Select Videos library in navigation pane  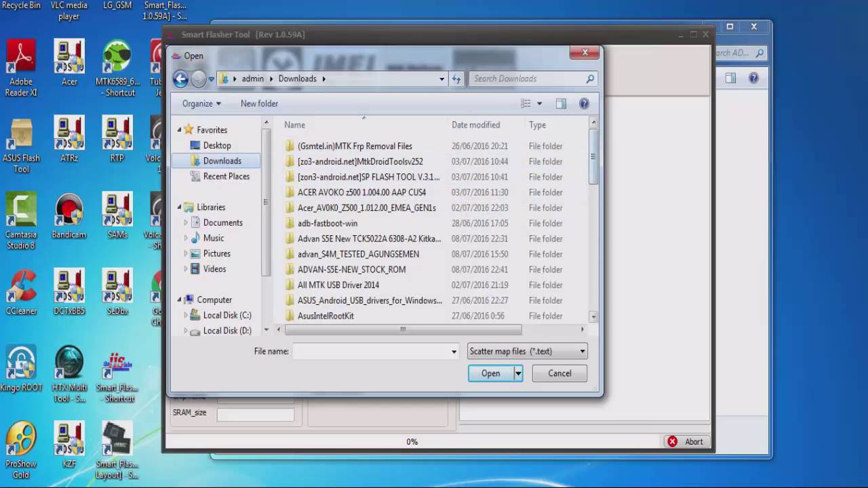coord(214,269)
